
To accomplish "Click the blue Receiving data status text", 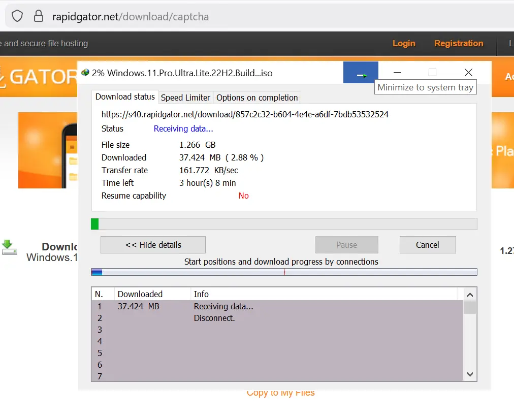I will (183, 128).
